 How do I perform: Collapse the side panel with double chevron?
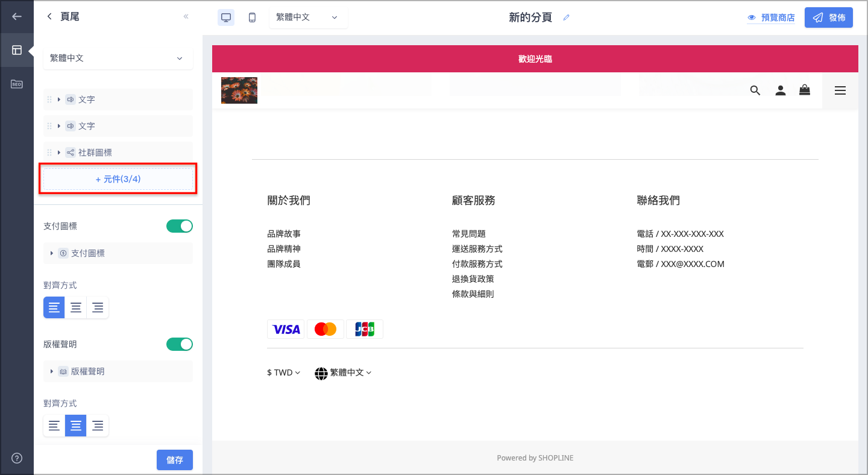186,17
